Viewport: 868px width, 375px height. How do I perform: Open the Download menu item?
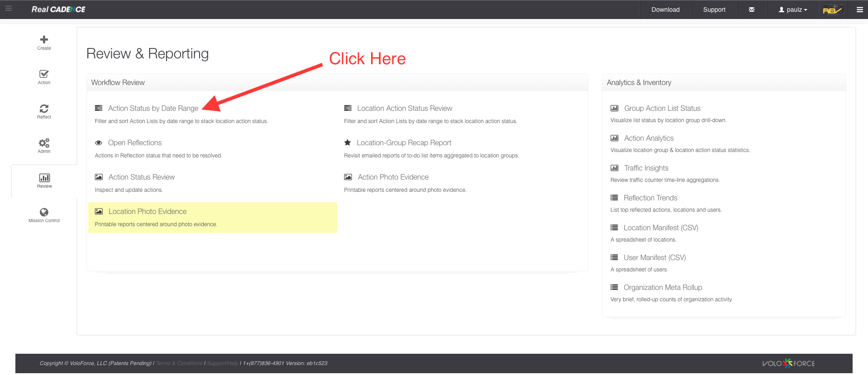coord(665,9)
